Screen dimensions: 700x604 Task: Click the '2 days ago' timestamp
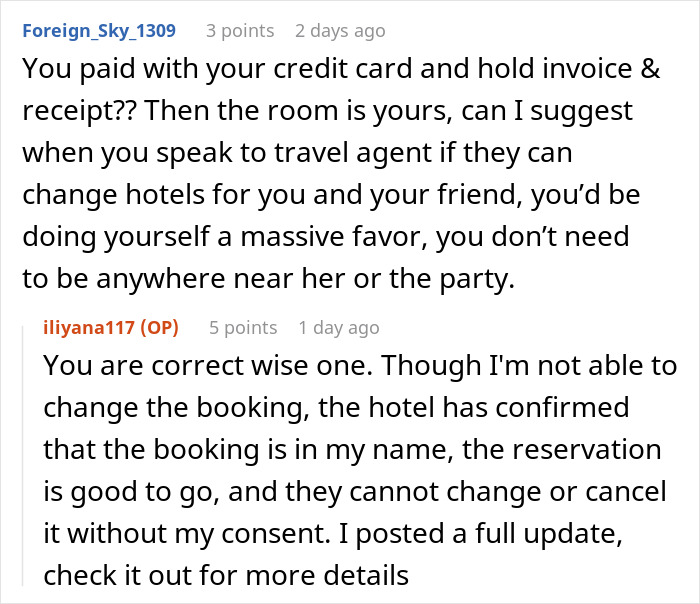click(340, 31)
